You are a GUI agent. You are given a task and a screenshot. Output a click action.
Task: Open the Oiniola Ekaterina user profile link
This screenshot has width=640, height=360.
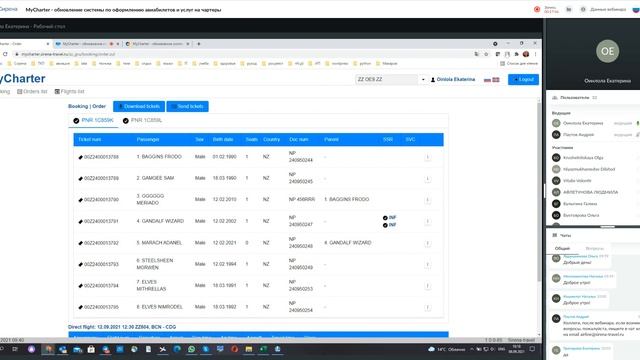(x=453, y=80)
